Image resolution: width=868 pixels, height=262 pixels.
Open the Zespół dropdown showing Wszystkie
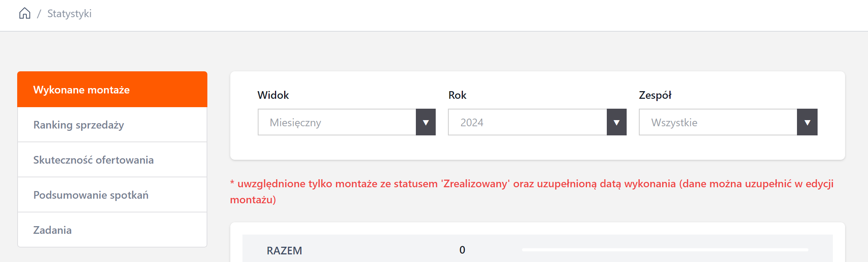(718, 122)
